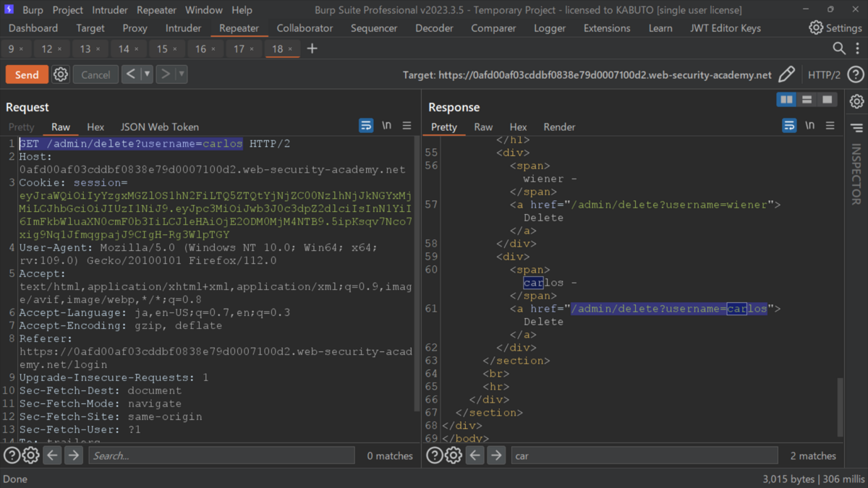Go to previous match in Request search
The width and height of the screenshot is (868, 488).
(52, 455)
